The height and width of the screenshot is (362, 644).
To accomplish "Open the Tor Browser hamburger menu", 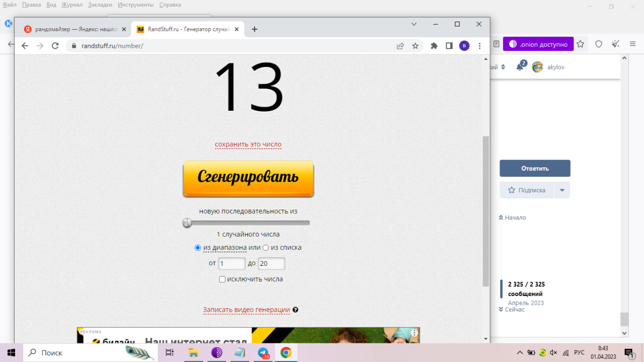I will pos(633,44).
